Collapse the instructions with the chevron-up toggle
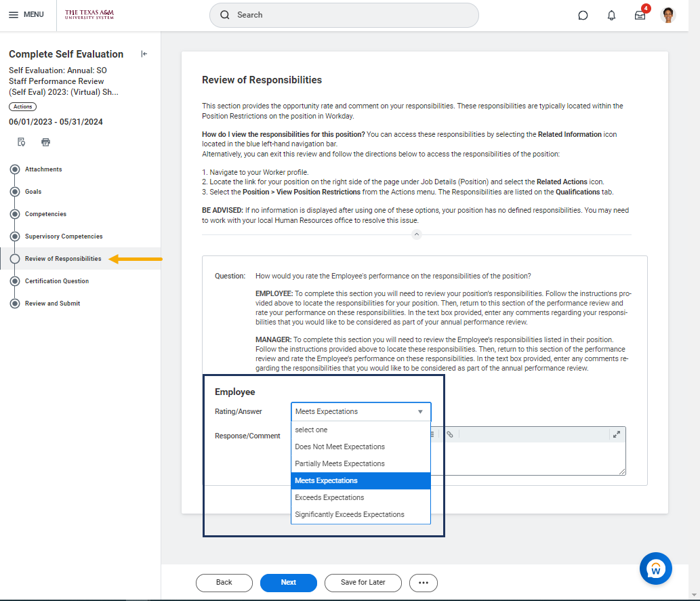The height and width of the screenshot is (601, 700). pos(417,234)
